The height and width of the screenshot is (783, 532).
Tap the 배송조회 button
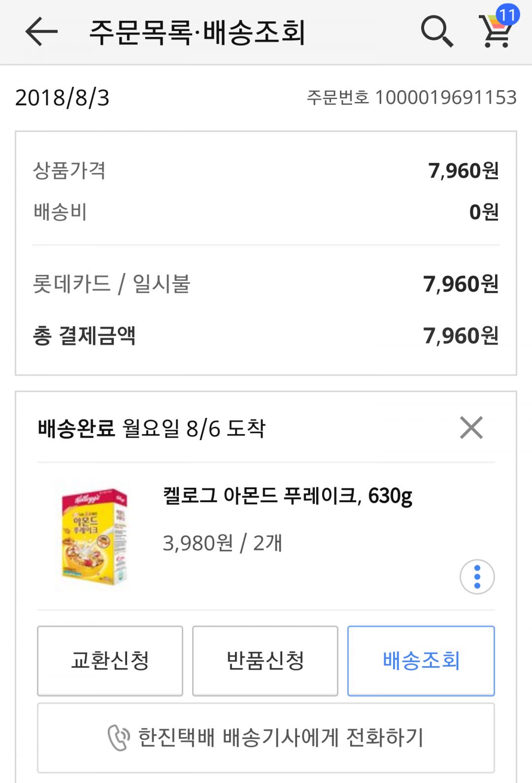click(x=421, y=661)
